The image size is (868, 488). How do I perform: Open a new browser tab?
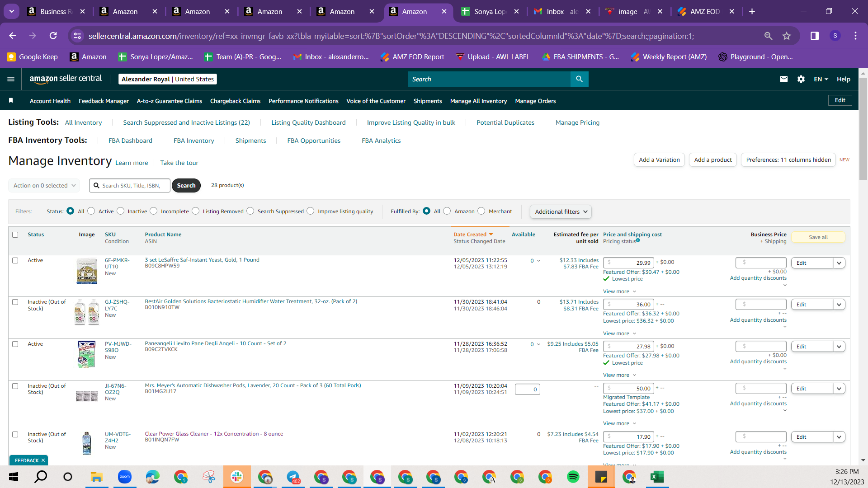pyautogui.click(x=752, y=11)
